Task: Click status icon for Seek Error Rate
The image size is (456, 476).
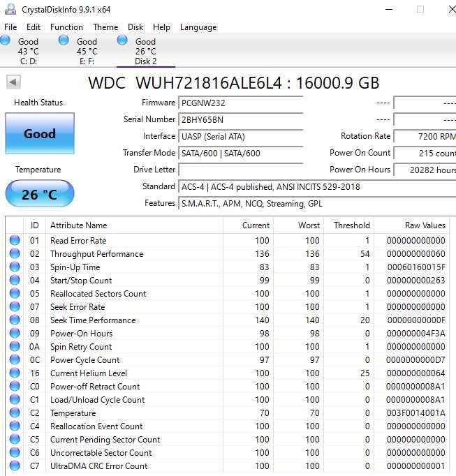Action: (x=15, y=306)
